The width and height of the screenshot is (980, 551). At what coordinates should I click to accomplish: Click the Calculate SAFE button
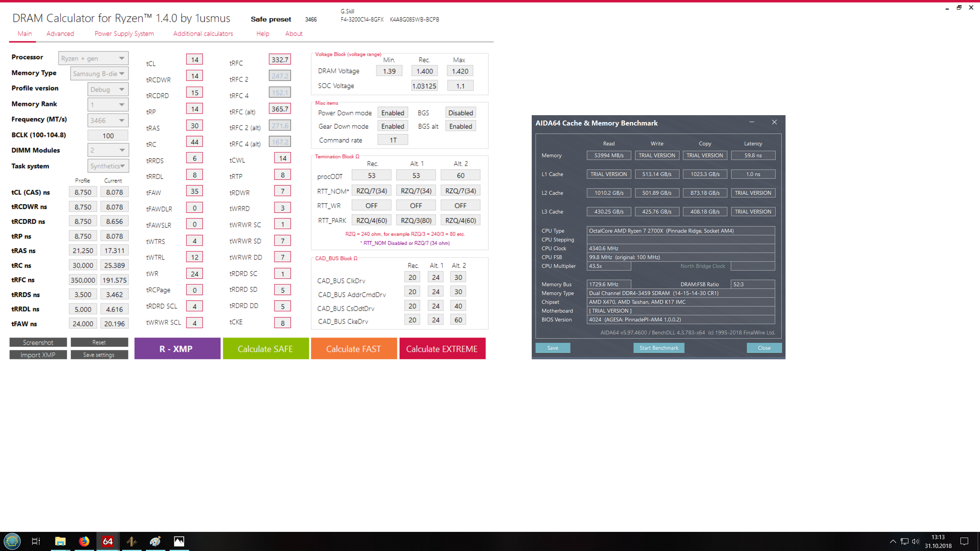coord(265,349)
